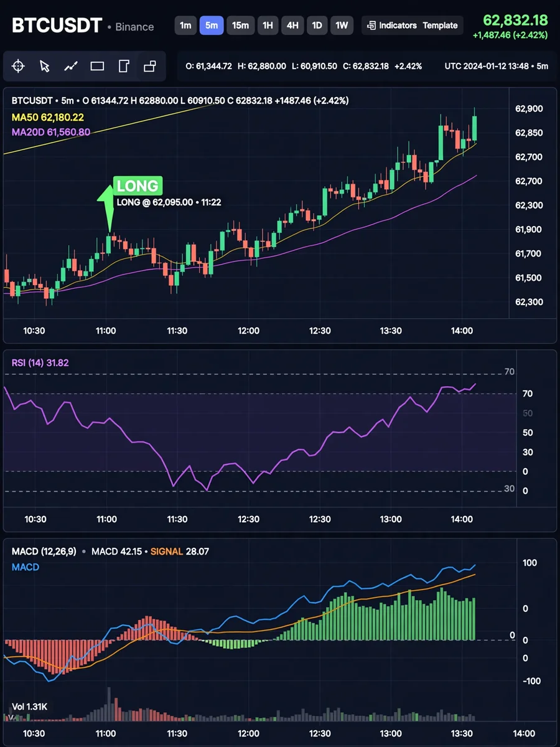Click the -100 level on the MACD axis
This screenshot has height=747, width=560.
pyautogui.click(x=531, y=681)
